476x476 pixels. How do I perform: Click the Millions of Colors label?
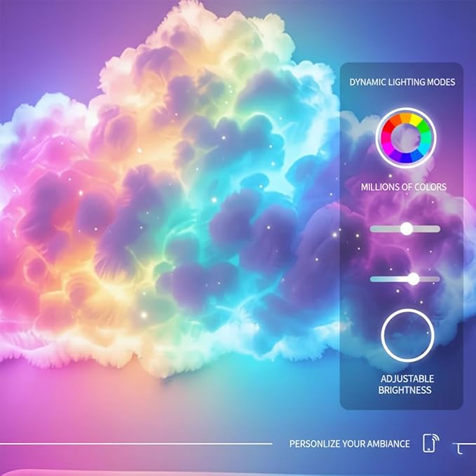(404, 186)
